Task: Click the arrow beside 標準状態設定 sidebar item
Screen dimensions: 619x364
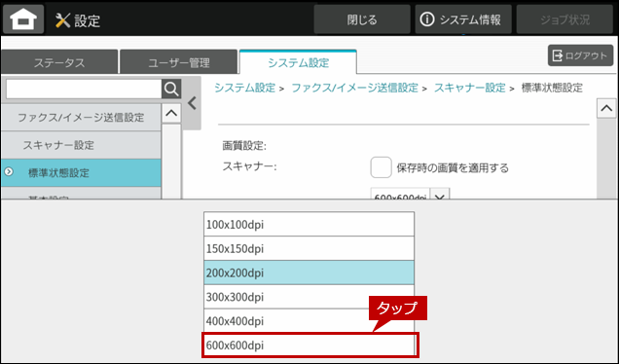Action: tap(9, 171)
